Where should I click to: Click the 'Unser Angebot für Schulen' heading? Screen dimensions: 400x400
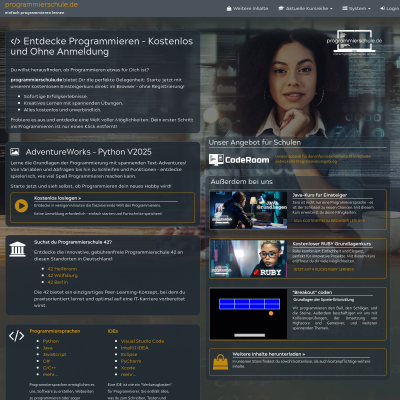[x=255, y=143]
